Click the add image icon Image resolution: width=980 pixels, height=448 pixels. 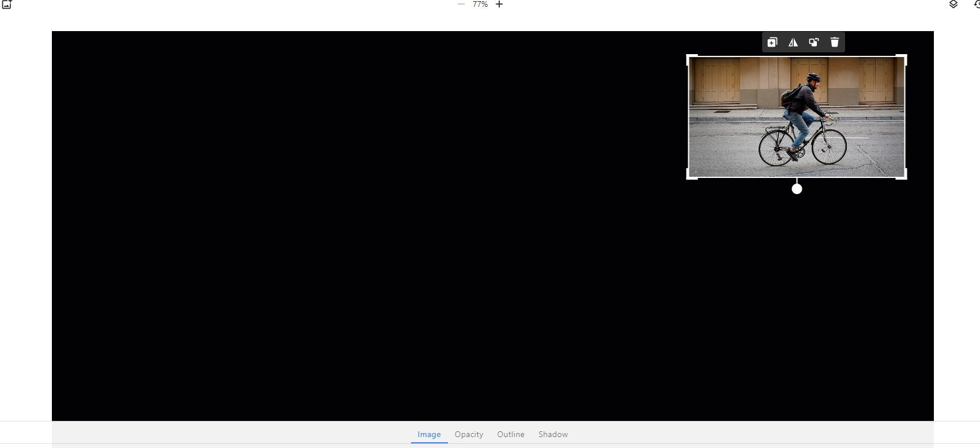[7, 5]
